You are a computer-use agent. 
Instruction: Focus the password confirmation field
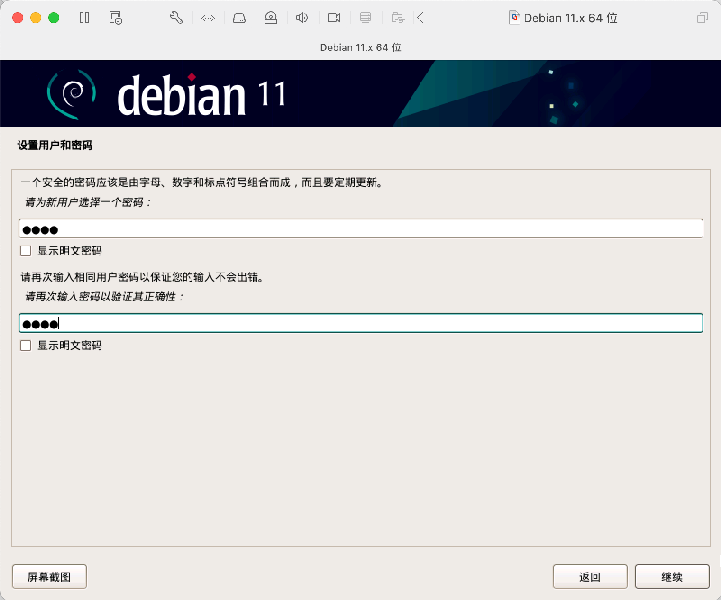pos(361,323)
